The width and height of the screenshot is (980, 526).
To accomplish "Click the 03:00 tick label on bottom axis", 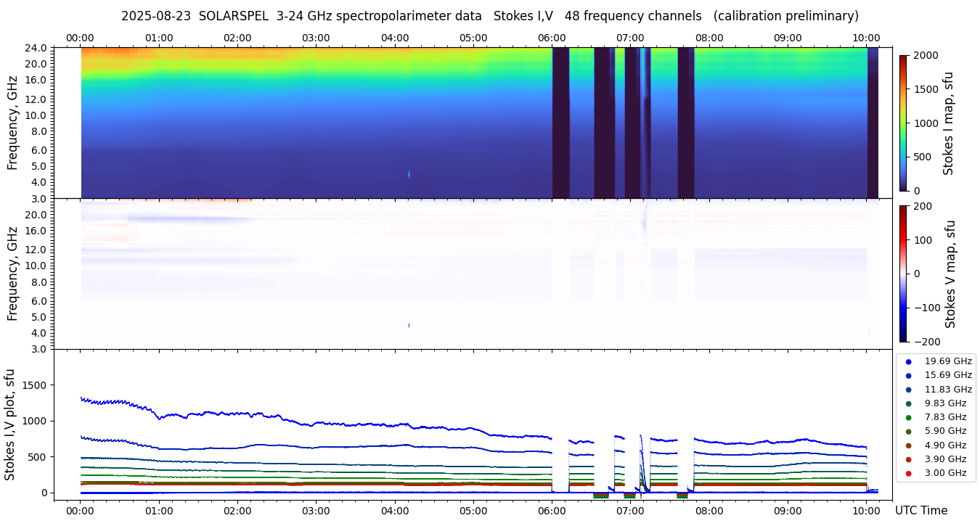I will (316, 511).
